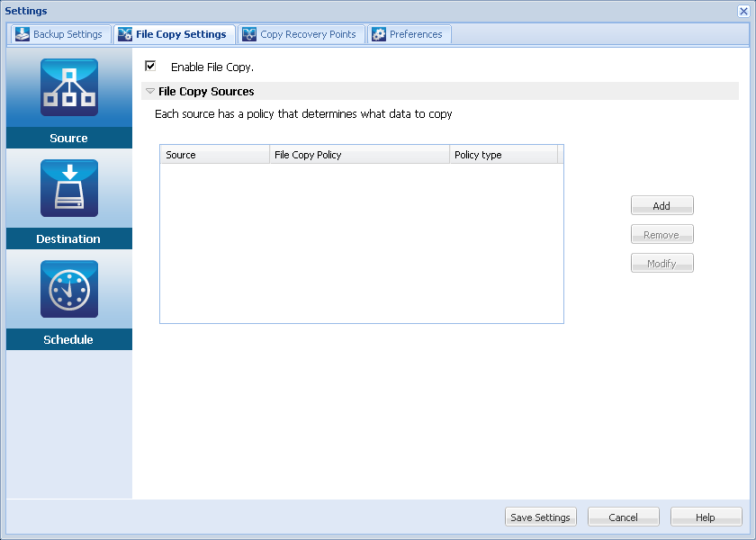Screen dimensions: 756x540
Task: Disable the Enable File Copy checkbox
Action: pyautogui.click(x=150, y=66)
